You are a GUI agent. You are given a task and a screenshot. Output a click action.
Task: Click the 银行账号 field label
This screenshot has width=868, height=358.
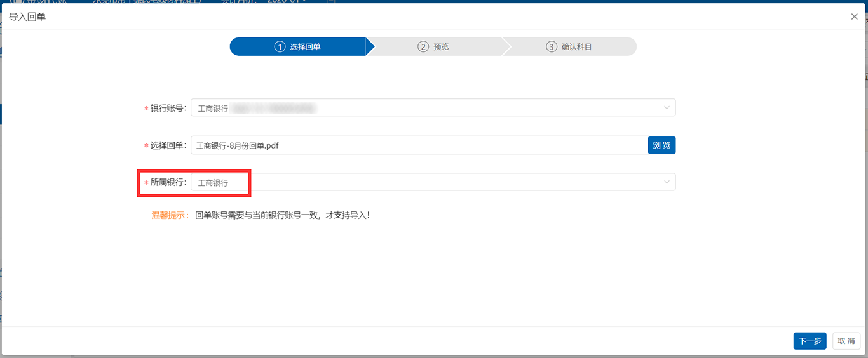[168, 109]
